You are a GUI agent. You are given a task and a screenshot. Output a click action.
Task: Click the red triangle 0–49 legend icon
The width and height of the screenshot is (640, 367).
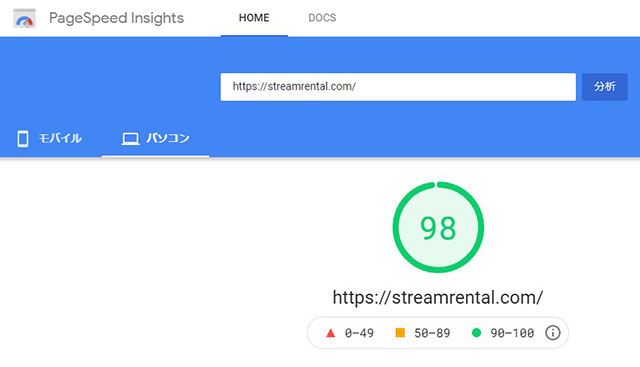(331, 333)
